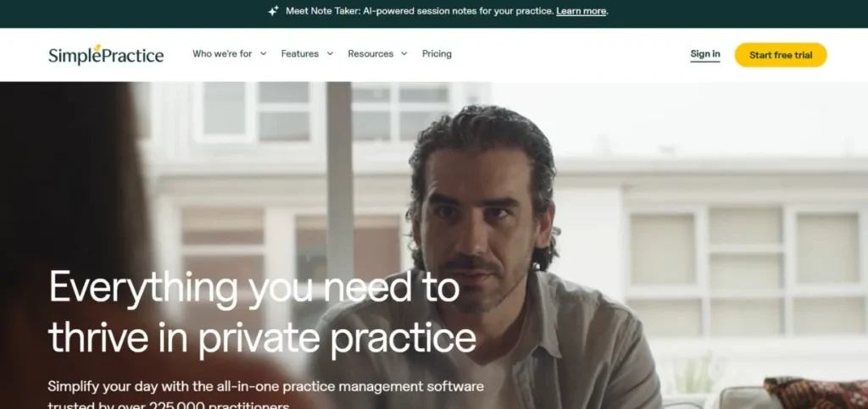This screenshot has width=868, height=409.
Task: Click the yellow Start free trial button
Action: [781, 55]
